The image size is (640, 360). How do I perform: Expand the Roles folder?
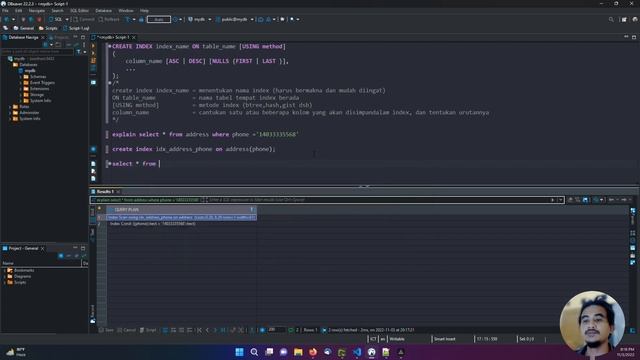(10, 107)
